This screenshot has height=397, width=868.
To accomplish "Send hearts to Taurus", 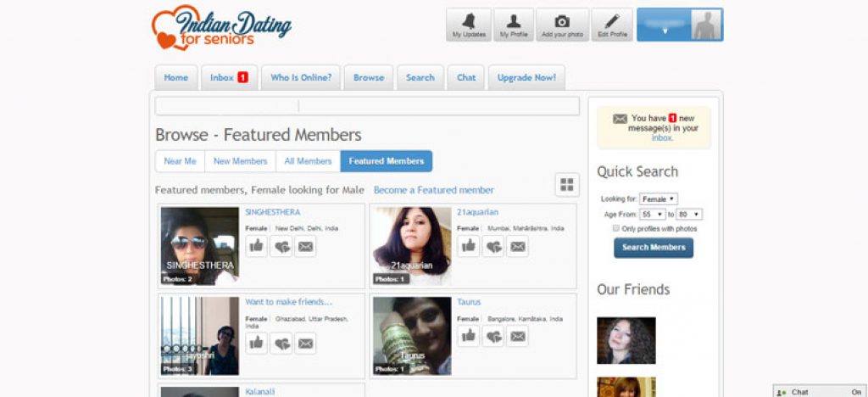I will 493,336.
